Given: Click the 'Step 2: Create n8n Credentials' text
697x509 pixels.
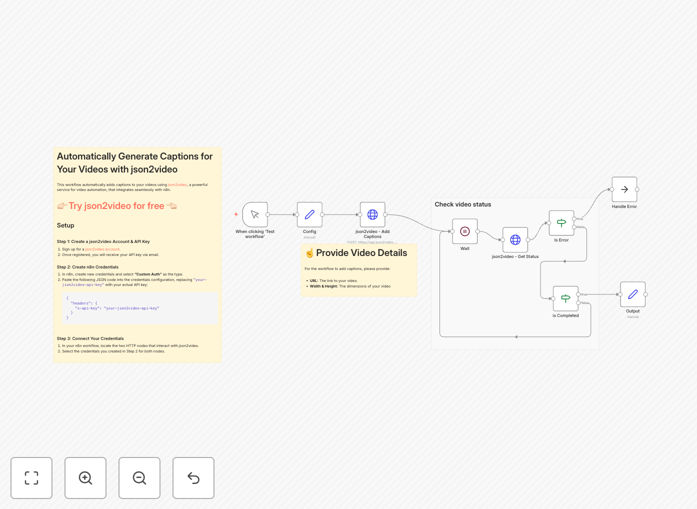Looking at the screenshot, I should 88,267.
